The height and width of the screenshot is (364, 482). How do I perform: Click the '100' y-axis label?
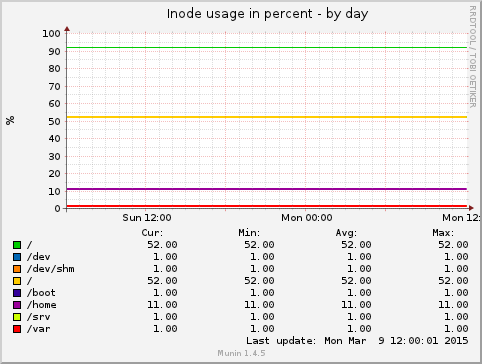point(51,33)
